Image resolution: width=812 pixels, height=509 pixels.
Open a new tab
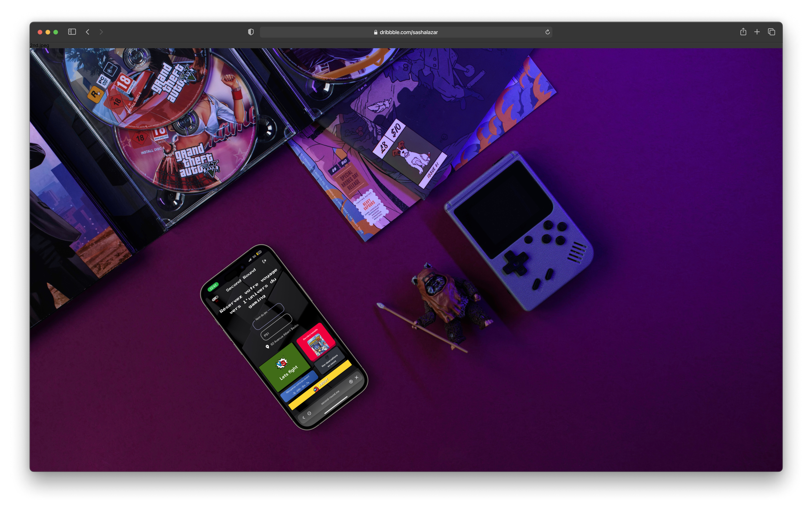(757, 32)
